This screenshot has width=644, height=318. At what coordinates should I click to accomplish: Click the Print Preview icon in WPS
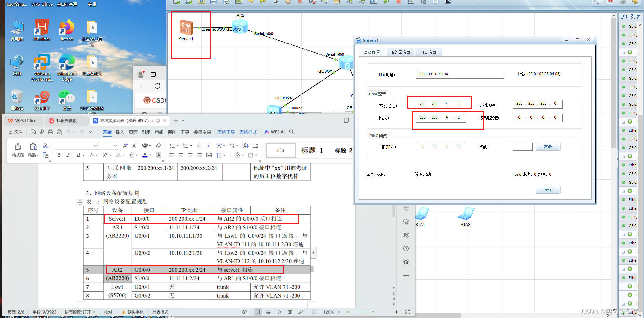tap(59, 132)
